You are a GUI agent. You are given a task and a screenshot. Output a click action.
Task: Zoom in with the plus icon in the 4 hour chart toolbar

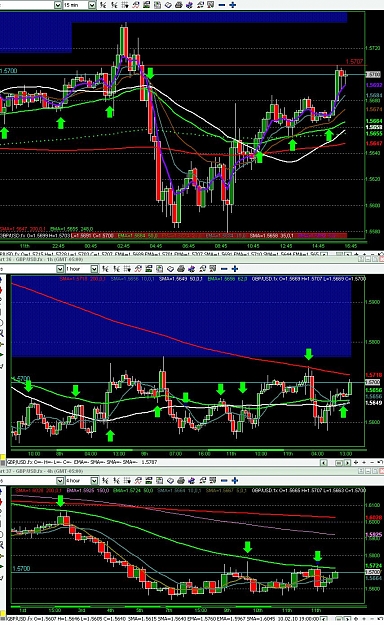click(235, 480)
